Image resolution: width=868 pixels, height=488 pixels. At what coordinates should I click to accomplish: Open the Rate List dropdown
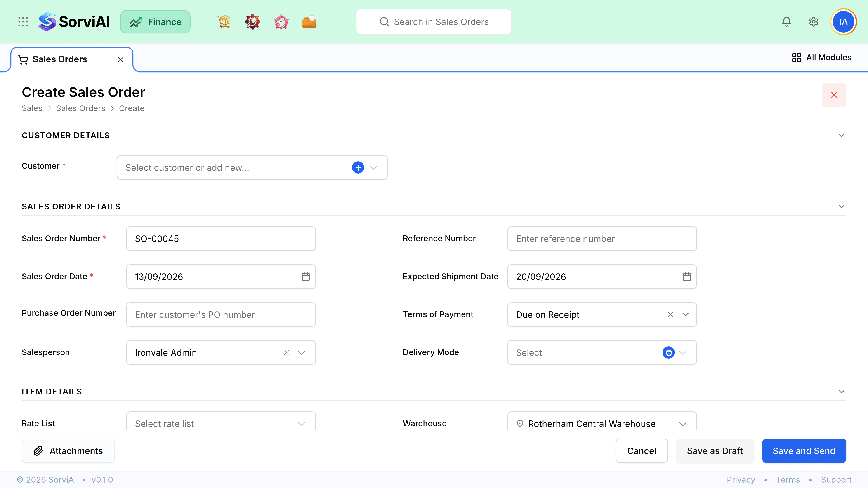coord(221,421)
